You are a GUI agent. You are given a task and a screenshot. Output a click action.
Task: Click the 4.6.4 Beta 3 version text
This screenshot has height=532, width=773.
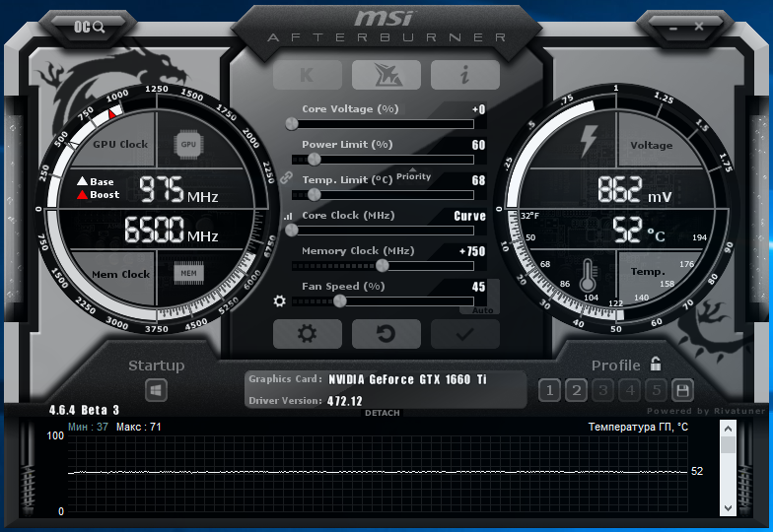coord(85,410)
